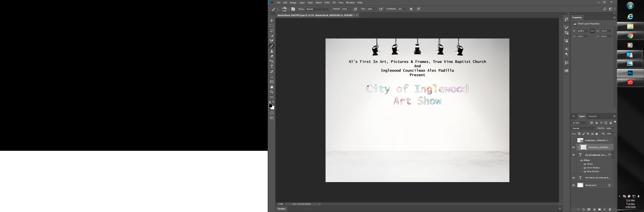
Task: Select the Pen tool
Action: tap(272, 72)
